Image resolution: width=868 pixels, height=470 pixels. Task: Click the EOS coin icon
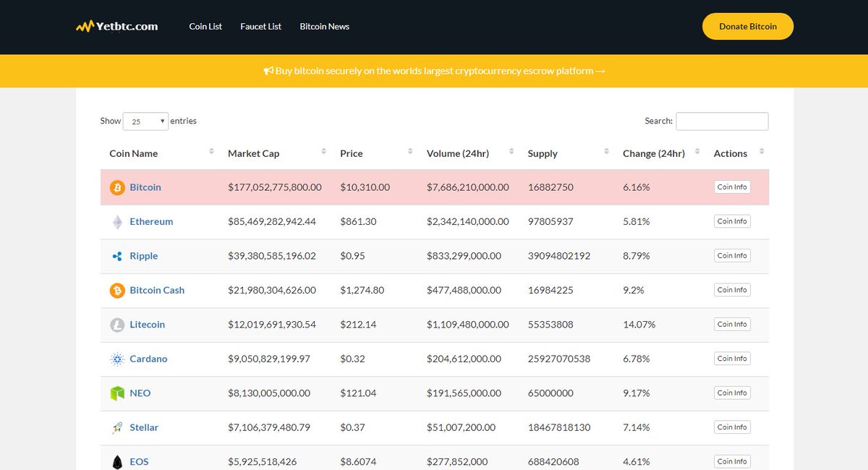(117, 462)
